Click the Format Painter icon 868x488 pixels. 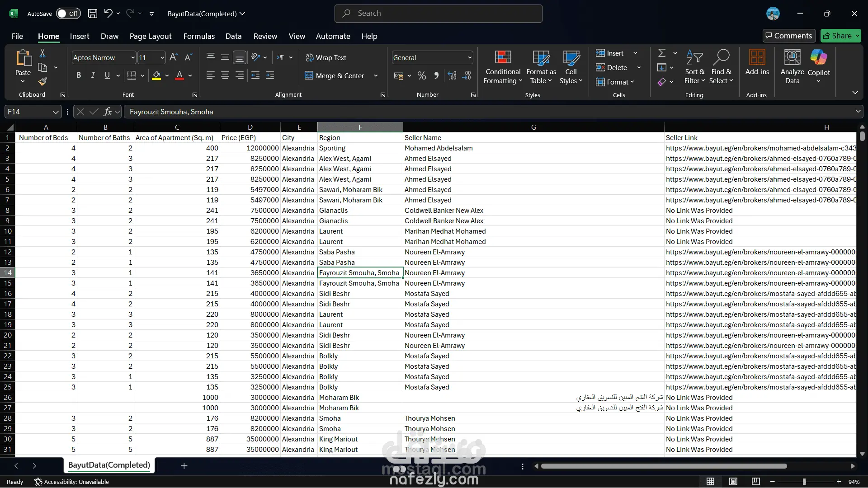[x=42, y=81]
